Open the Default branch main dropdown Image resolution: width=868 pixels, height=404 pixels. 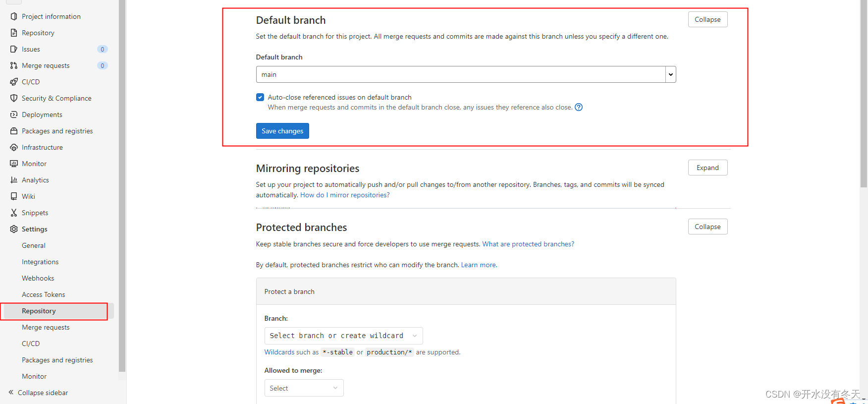466,74
